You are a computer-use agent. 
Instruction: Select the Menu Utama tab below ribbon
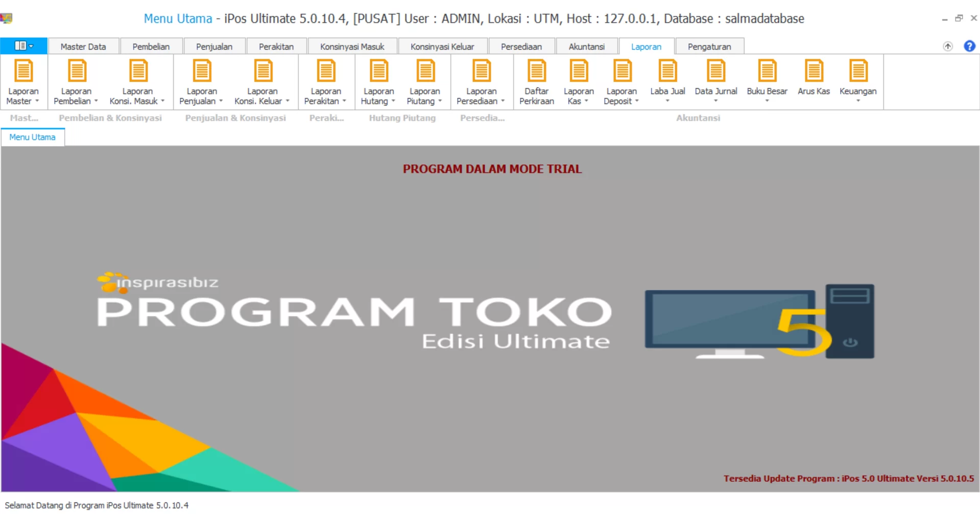click(33, 137)
